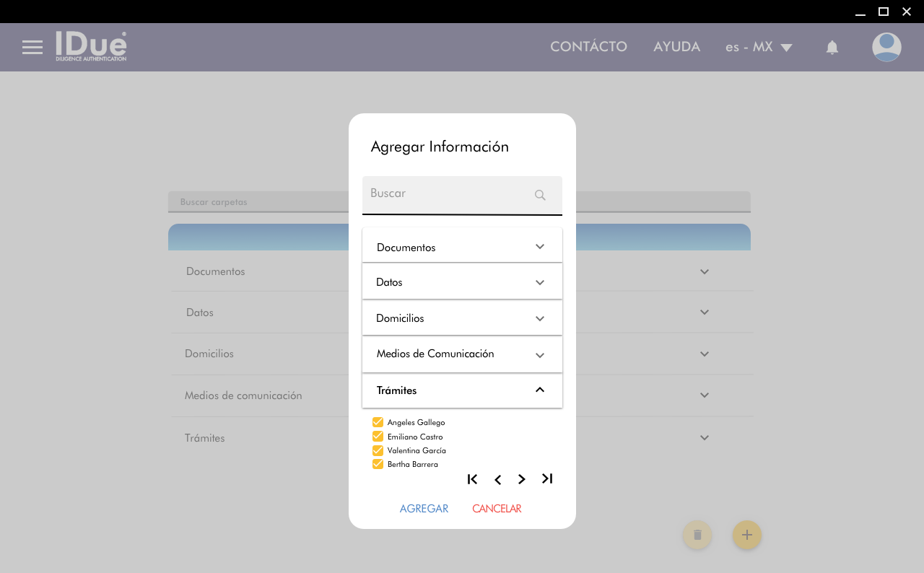Open the user profile avatar
This screenshot has width=924, height=573.
(886, 48)
